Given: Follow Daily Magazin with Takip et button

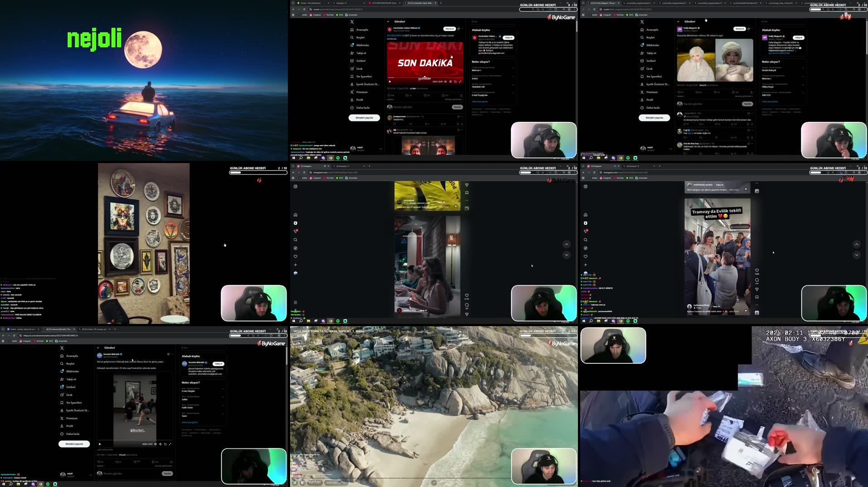Looking at the screenshot, I should coord(798,37).
